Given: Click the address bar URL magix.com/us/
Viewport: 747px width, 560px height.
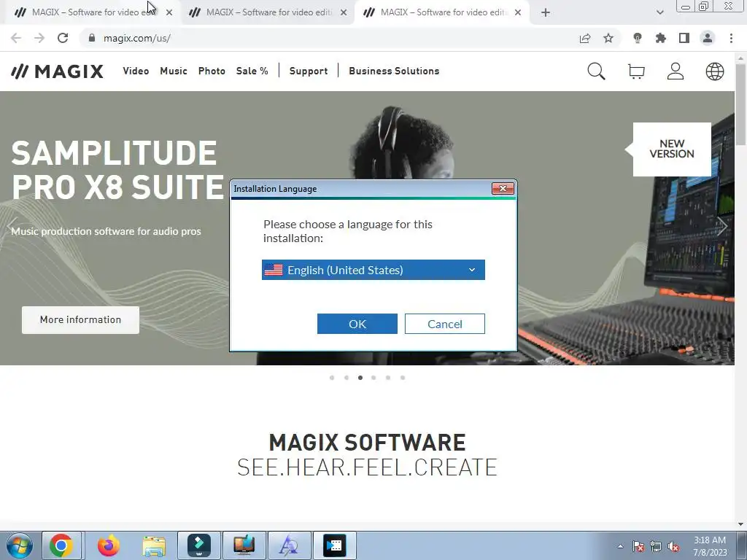Looking at the screenshot, I should tap(136, 38).
